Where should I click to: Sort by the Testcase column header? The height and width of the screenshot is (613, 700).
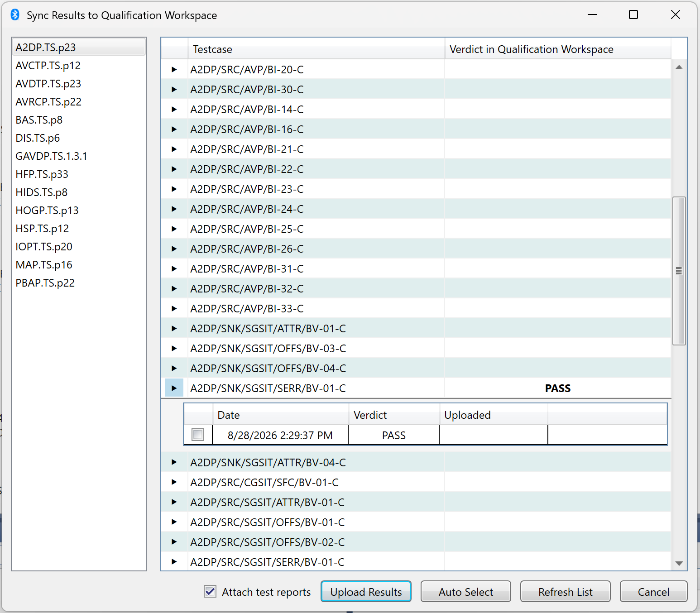point(316,49)
